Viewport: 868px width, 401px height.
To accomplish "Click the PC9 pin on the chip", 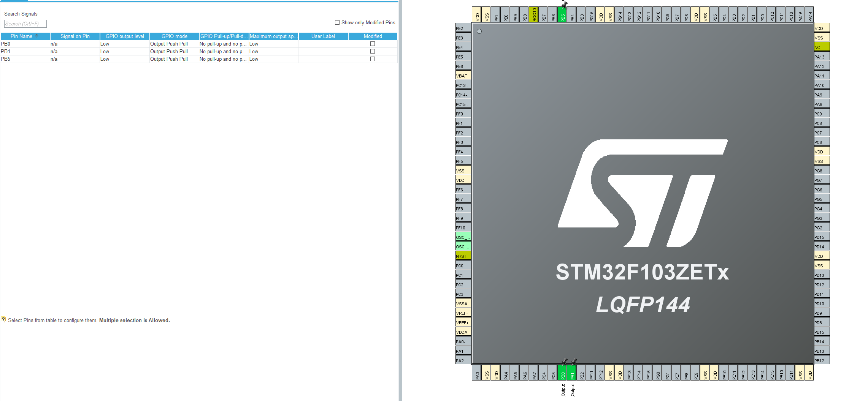I will [822, 113].
